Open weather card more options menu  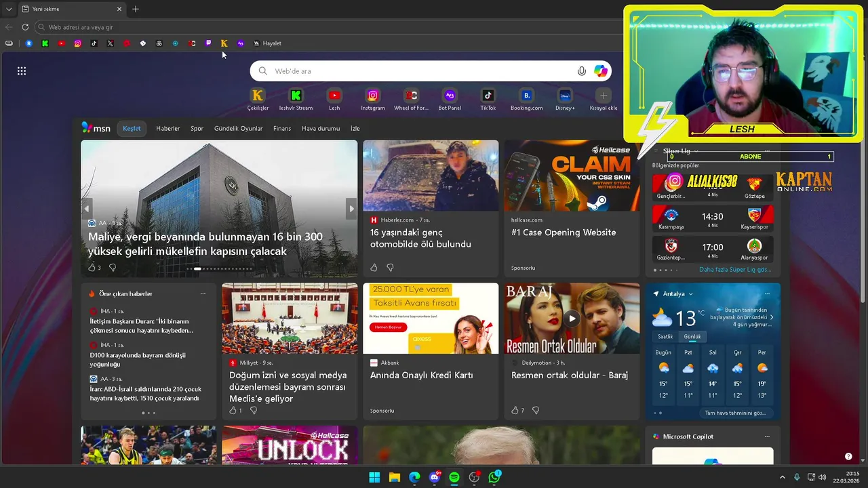tap(767, 293)
